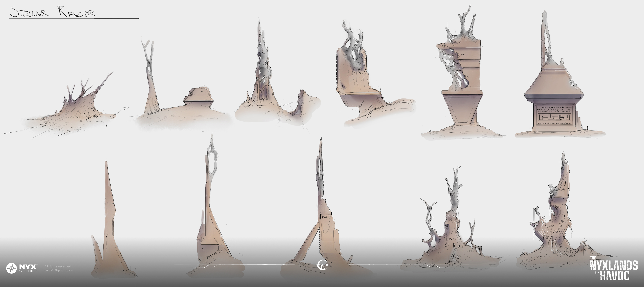Click the NYX STUDIOS wordmark text
644x287 pixels.
click(x=29, y=268)
